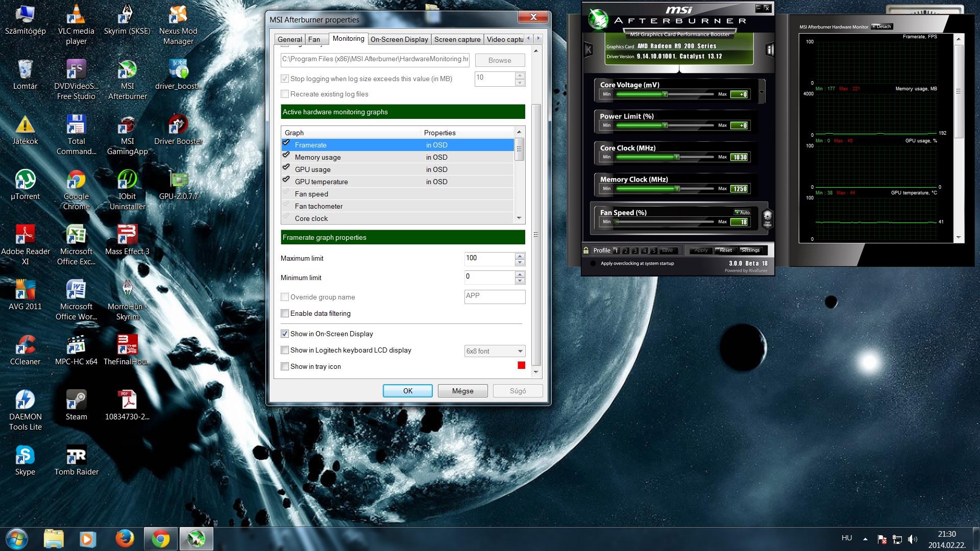980x551 pixels.
Task: Open Driver Booster desktop icon
Action: tap(178, 130)
